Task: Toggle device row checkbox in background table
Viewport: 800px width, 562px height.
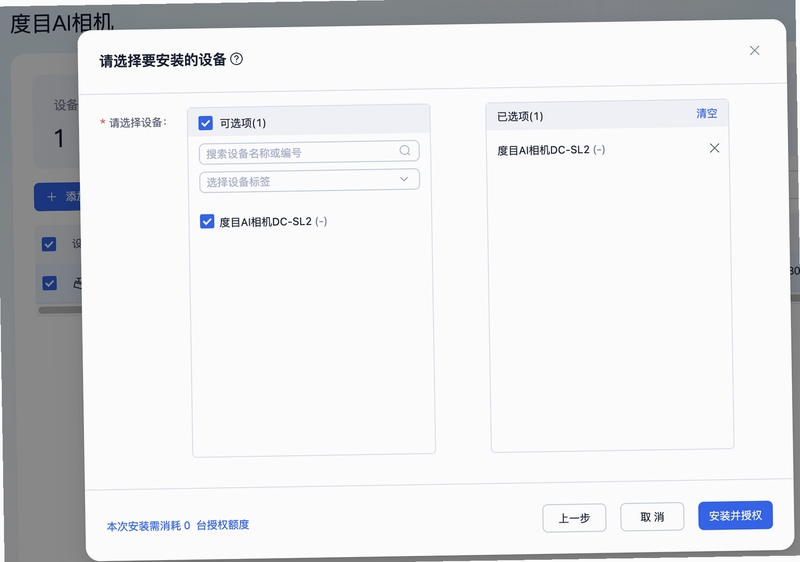Action: click(49, 283)
